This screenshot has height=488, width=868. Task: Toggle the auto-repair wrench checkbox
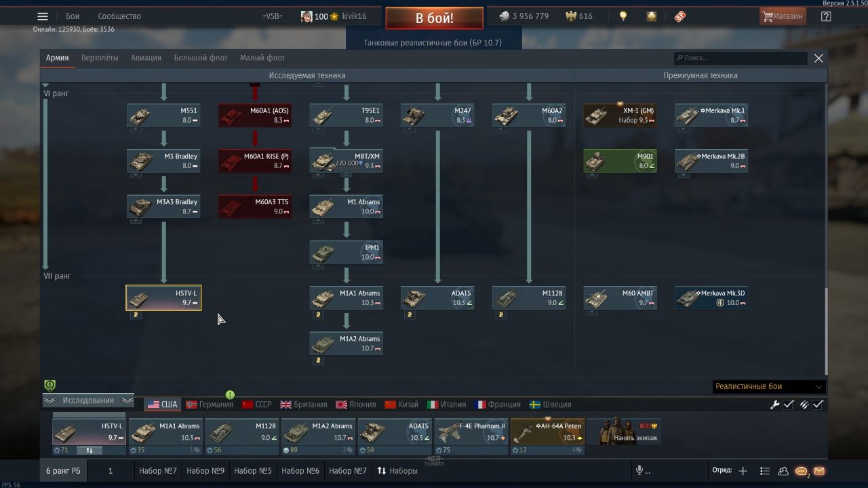click(788, 405)
